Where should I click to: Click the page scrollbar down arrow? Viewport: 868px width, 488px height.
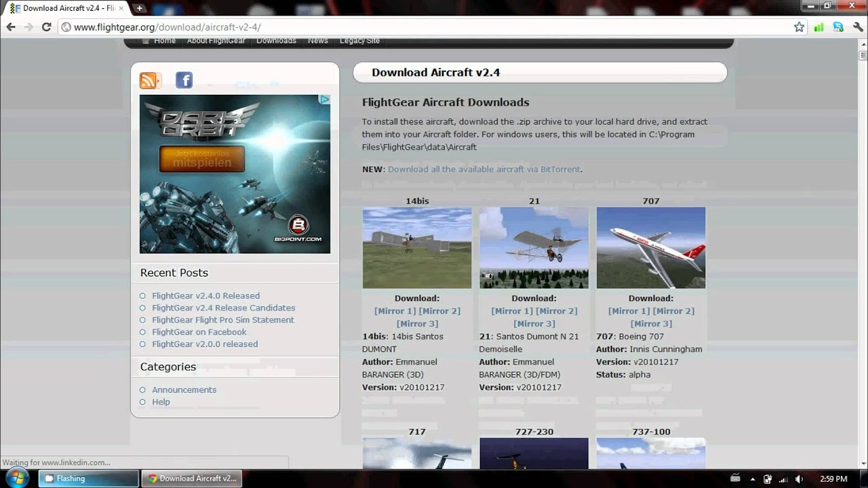coord(863,464)
